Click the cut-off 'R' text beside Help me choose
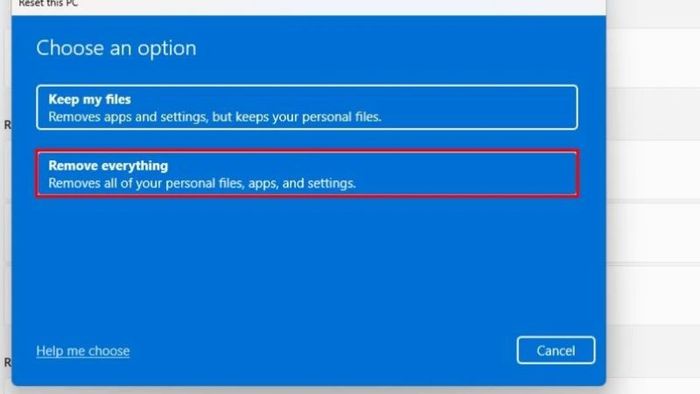This screenshot has height=394, width=700. (x=7, y=362)
